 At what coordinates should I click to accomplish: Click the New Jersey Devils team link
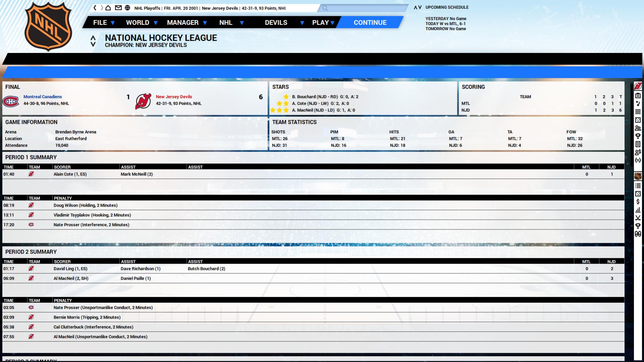(174, 97)
